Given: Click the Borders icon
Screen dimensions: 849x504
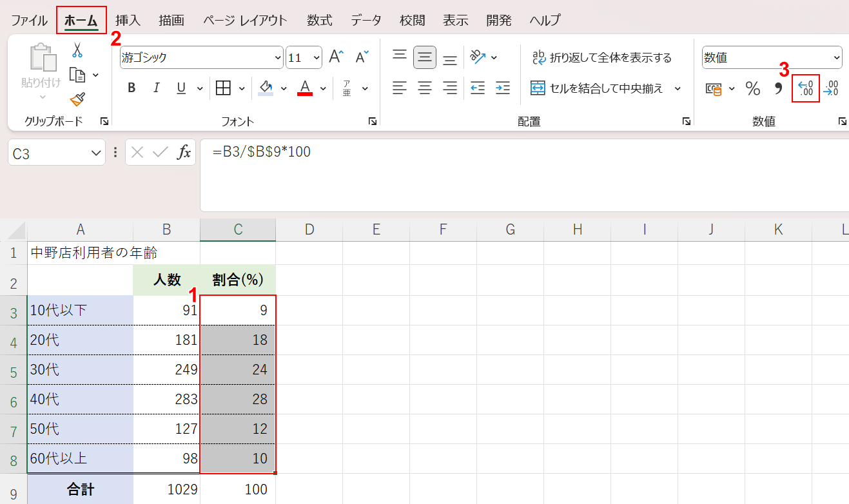Looking at the screenshot, I should pyautogui.click(x=223, y=88).
